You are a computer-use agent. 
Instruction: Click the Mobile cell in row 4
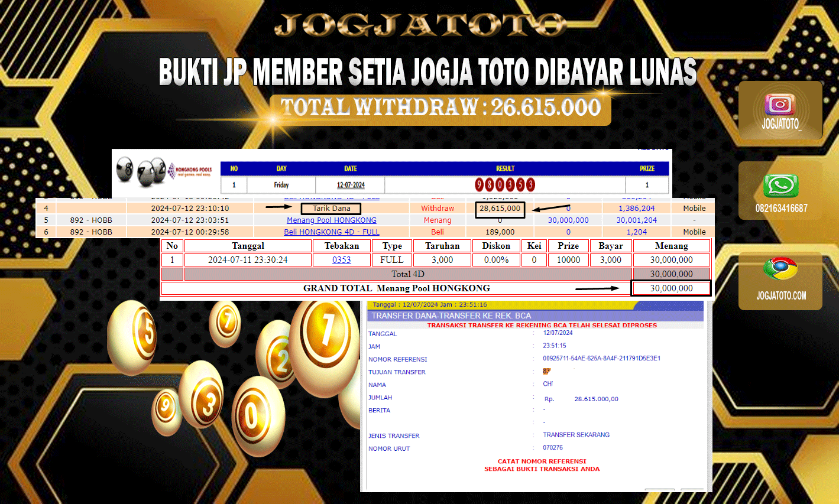click(695, 208)
